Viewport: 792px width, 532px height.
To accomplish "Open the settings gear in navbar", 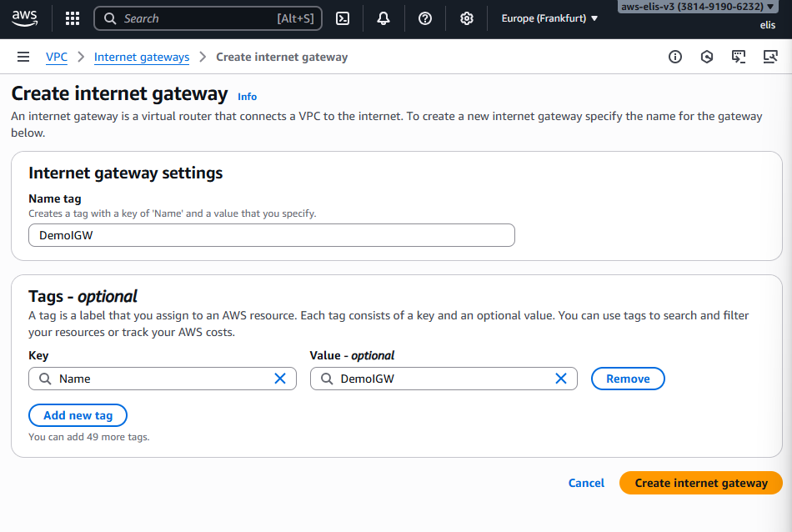I will tap(467, 18).
